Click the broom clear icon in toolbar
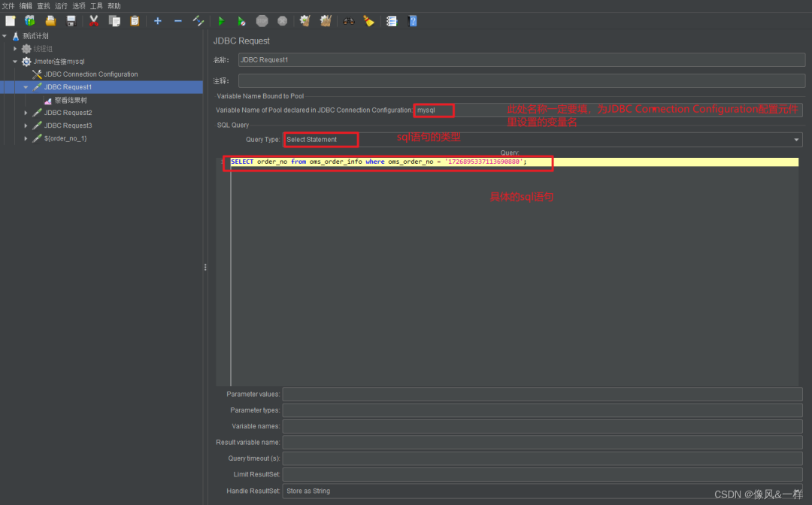Viewport: 812px width, 505px height. (369, 21)
